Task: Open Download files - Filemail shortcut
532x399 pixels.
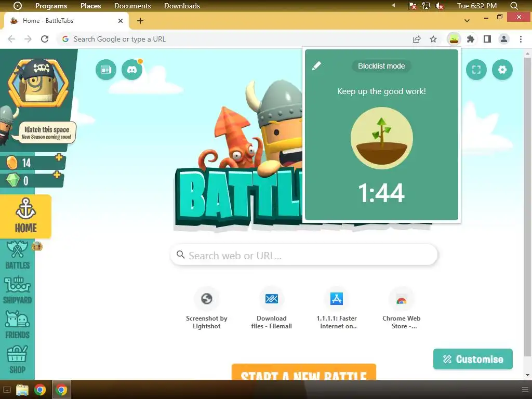Action: point(271,309)
